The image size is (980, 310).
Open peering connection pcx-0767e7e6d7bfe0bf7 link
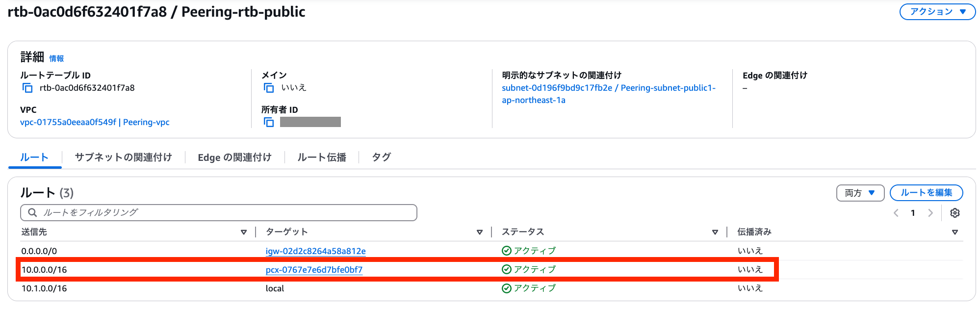(314, 270)
